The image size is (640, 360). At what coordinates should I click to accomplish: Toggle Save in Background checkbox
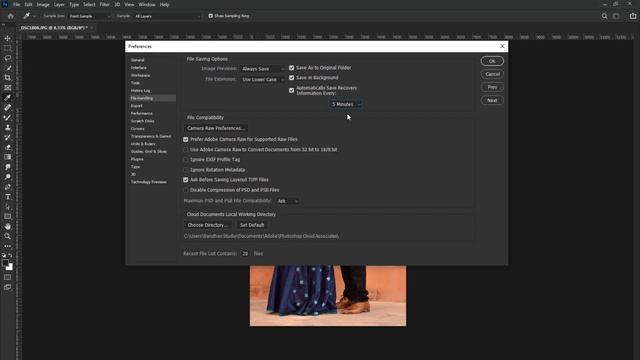291,78
